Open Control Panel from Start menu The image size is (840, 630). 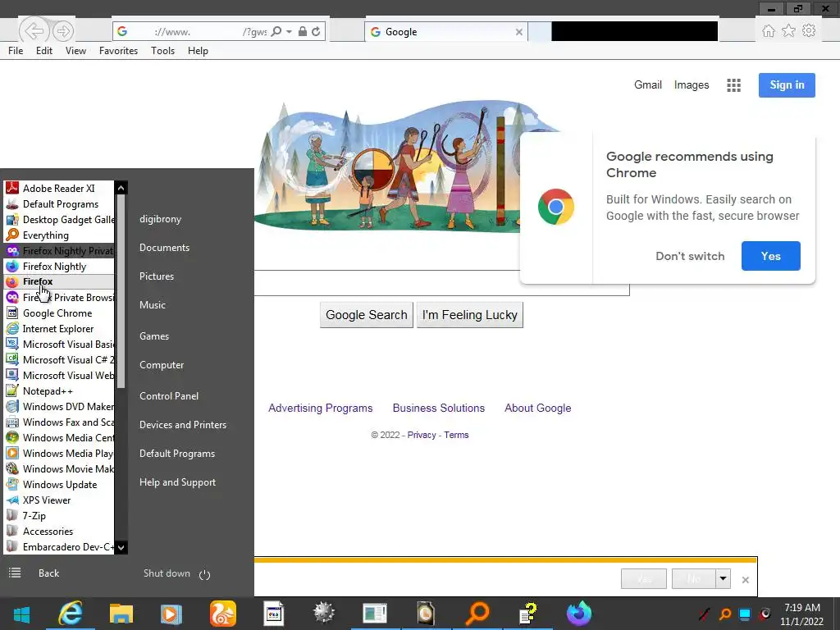point(169,396)
